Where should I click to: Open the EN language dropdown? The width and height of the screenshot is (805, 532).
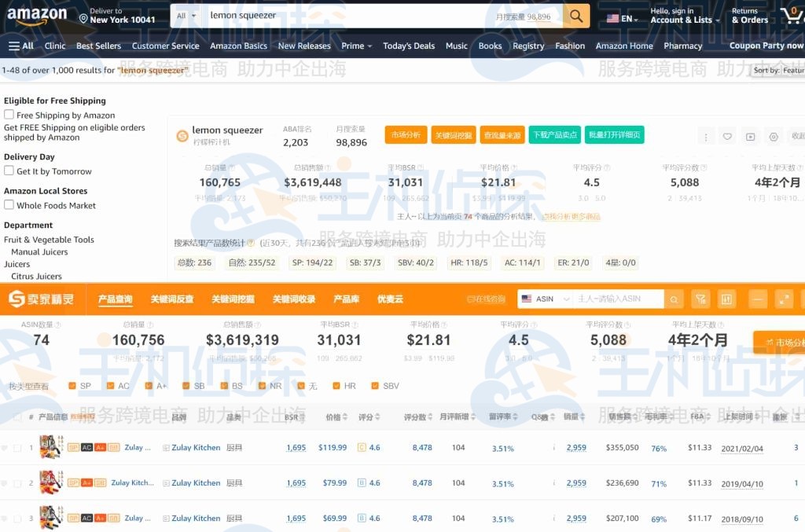click(x=620, y=18)
